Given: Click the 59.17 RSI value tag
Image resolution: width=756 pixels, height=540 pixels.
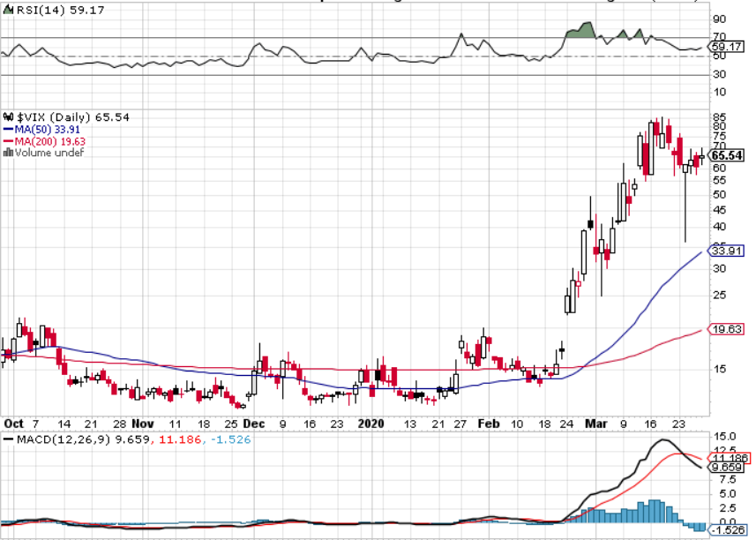Looking at the screenshot, I should coord(726,47).
